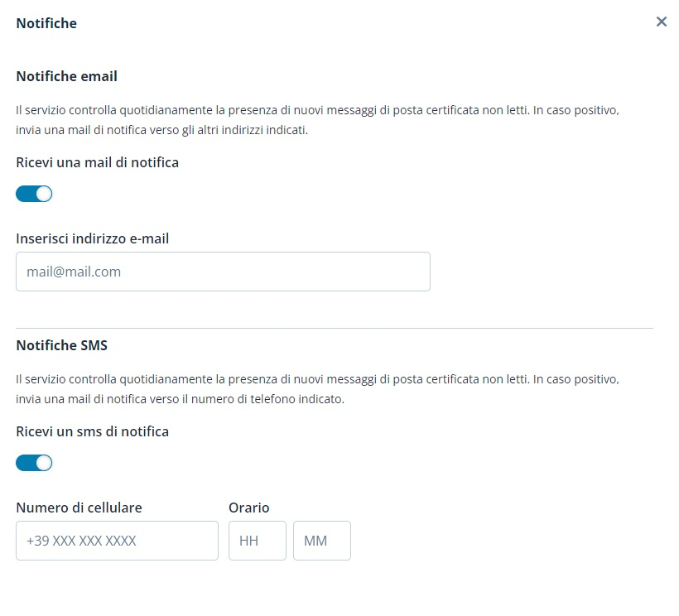
Task: Click the "Notifiche email" section heading
Action: [67, 76]
